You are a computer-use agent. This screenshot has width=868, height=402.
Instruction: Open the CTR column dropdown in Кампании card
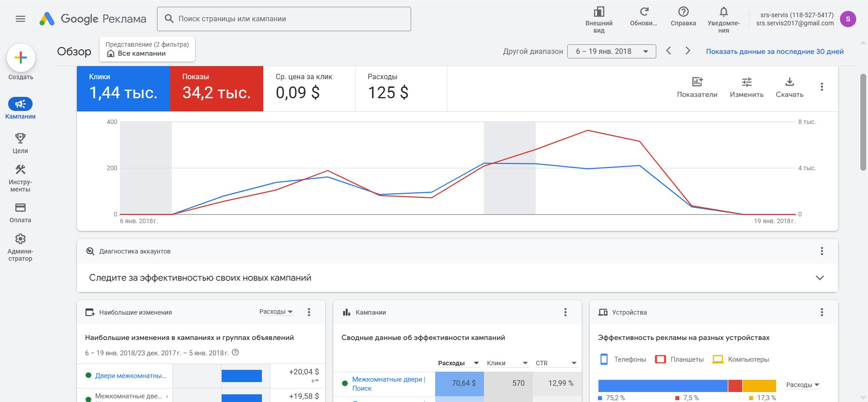tap(556, 363)
